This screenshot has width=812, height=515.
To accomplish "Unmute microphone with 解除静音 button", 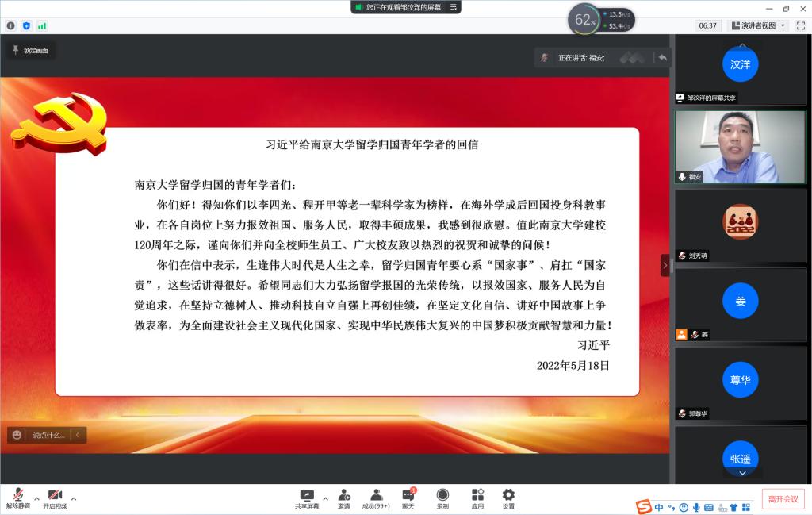I will coord(17,498).
